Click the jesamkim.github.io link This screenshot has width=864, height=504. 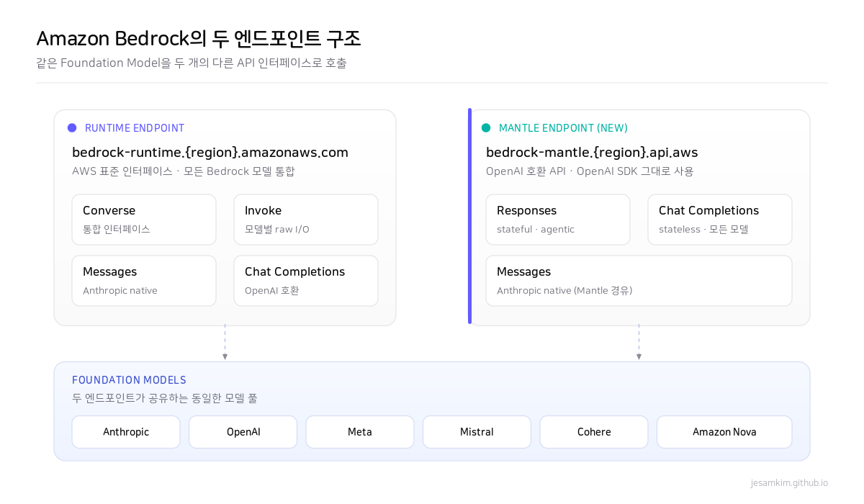click(789, 483)
